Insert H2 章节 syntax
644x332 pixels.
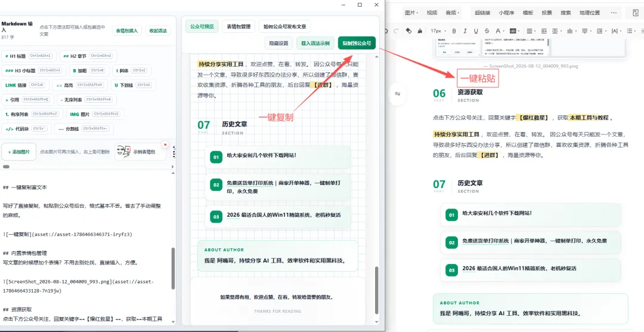(x=88, y=56)
